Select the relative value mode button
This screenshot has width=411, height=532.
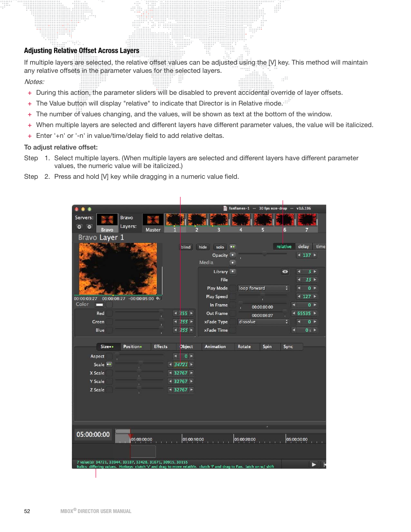click(284, 246)
